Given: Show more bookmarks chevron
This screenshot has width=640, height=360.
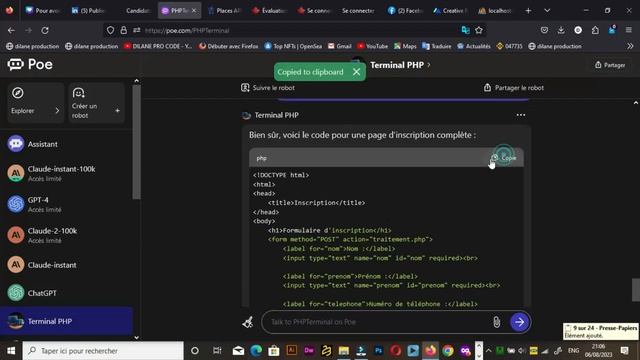Looking at the screenshot, I should point(630,46).
